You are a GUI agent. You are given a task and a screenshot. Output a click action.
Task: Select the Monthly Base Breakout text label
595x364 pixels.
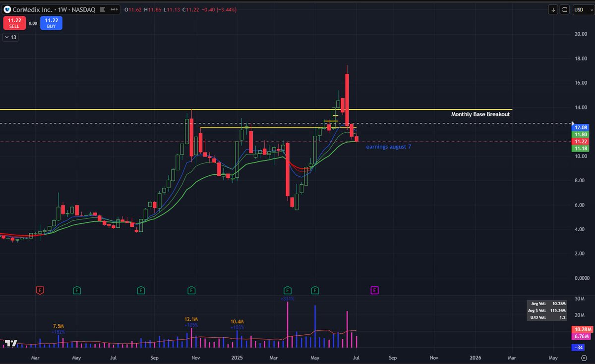480,114
